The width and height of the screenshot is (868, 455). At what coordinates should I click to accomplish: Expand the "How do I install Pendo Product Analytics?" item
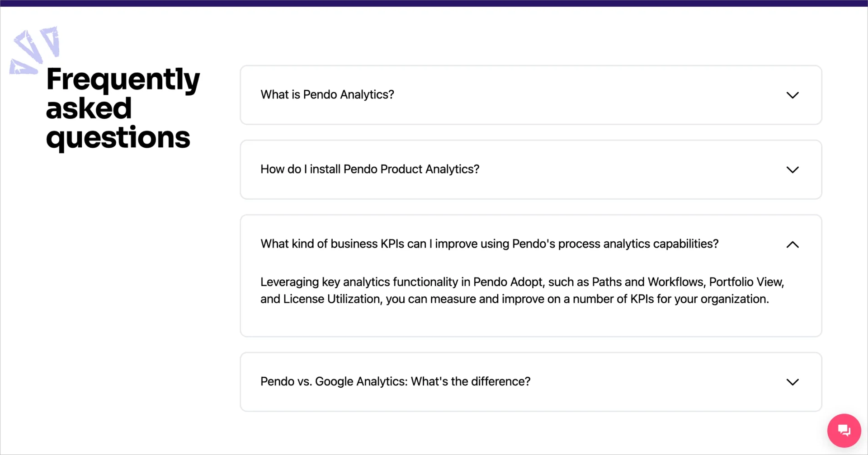click(x=530, y=169)
